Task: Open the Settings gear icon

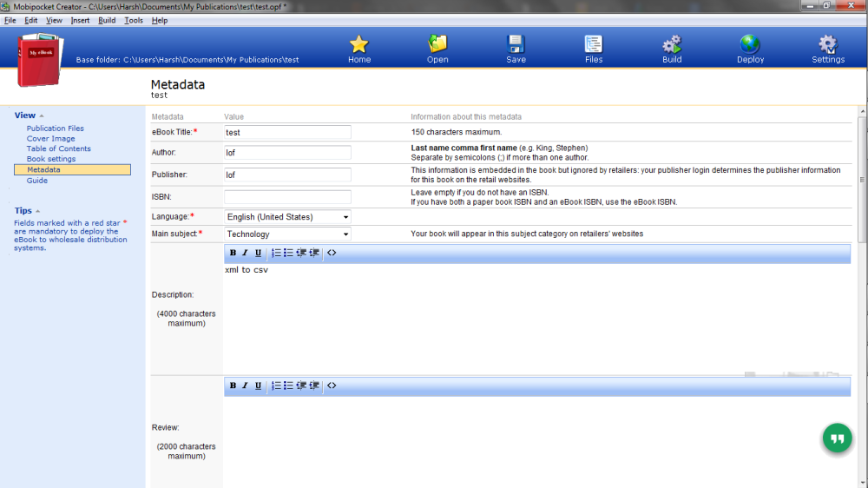Action: click(828, 44)
